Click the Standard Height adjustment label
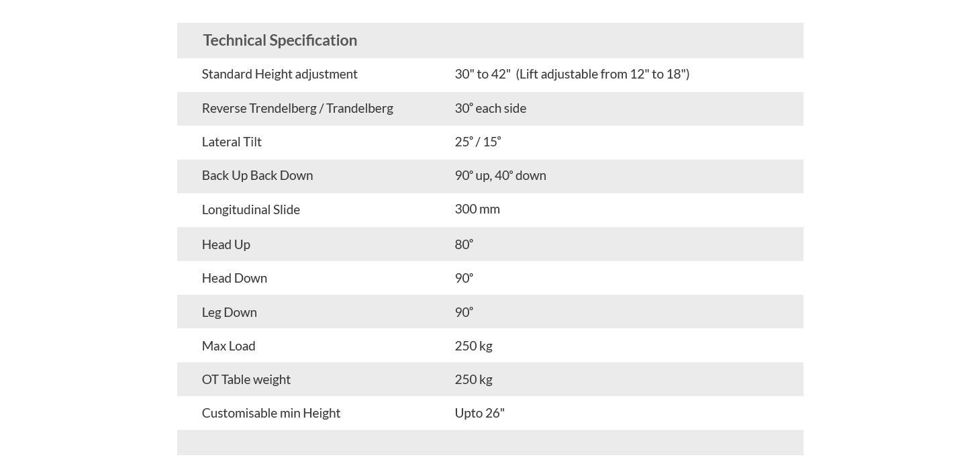 279,74
